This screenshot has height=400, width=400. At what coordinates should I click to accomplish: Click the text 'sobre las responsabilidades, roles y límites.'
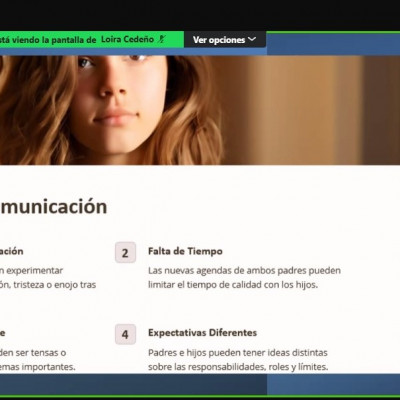(238, 367)
